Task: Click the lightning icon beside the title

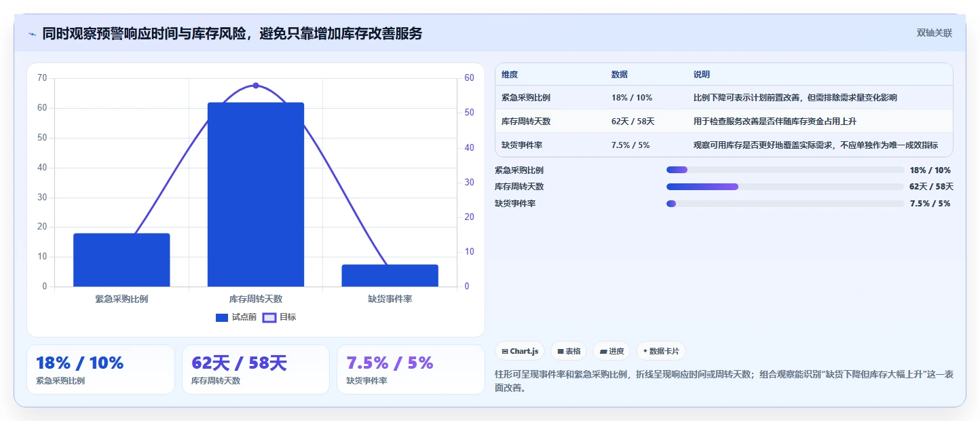Action: click(x=33, y=34)
